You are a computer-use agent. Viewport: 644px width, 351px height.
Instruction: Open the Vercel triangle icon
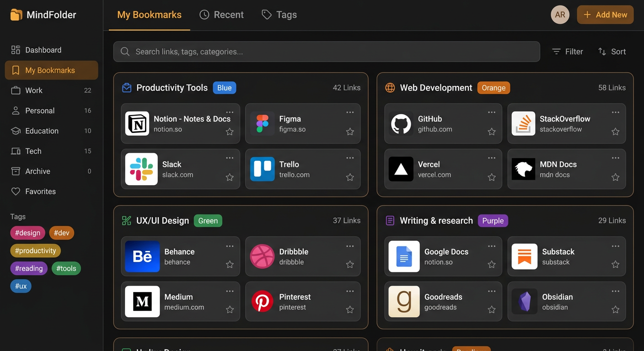(x=401, y=169)
